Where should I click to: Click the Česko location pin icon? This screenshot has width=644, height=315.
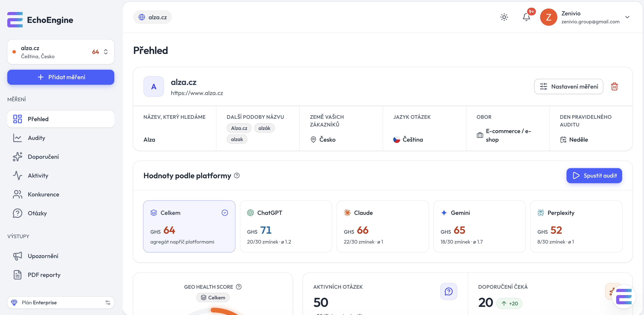[313, 139]
